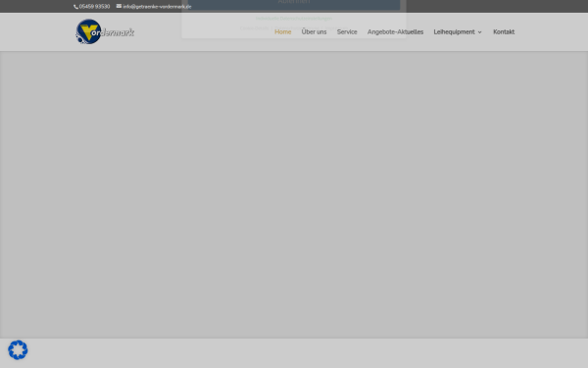Click the Vordermark logo
Viewport: 588px width, 368px height.
(105, 32)
